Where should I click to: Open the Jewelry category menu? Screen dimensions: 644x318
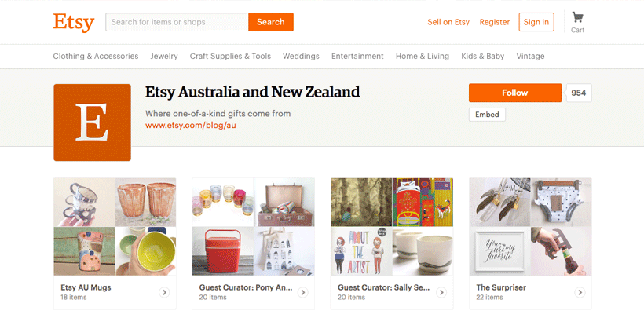(164, 57)
